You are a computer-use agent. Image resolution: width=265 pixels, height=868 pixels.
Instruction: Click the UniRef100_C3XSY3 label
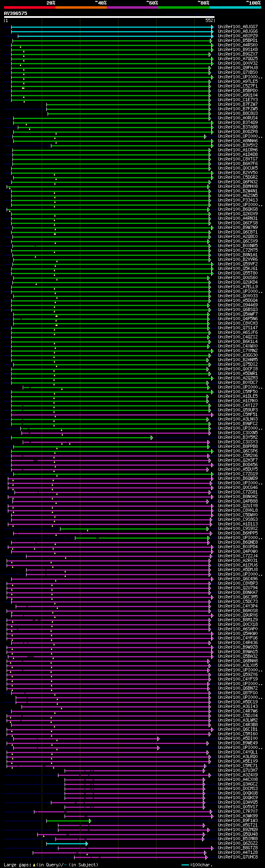(238, 442)
